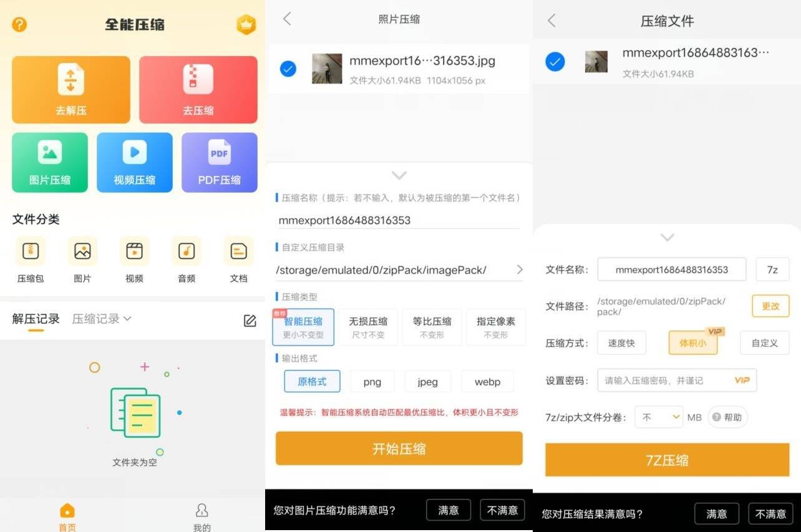Open the 去压缩 compress tile
This screenshot has height=532, width=801.
click(x=198, y=89)
